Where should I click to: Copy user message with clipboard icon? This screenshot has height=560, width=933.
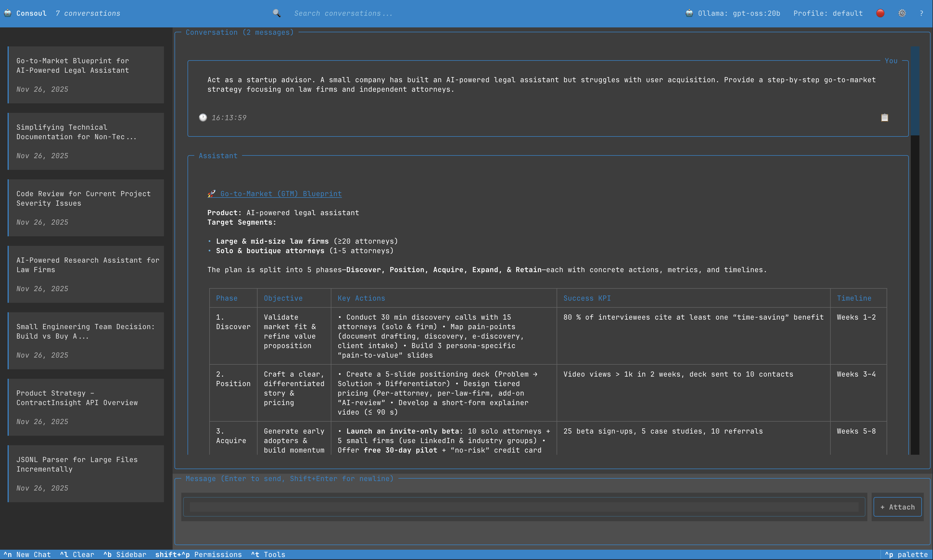(884, 118)
